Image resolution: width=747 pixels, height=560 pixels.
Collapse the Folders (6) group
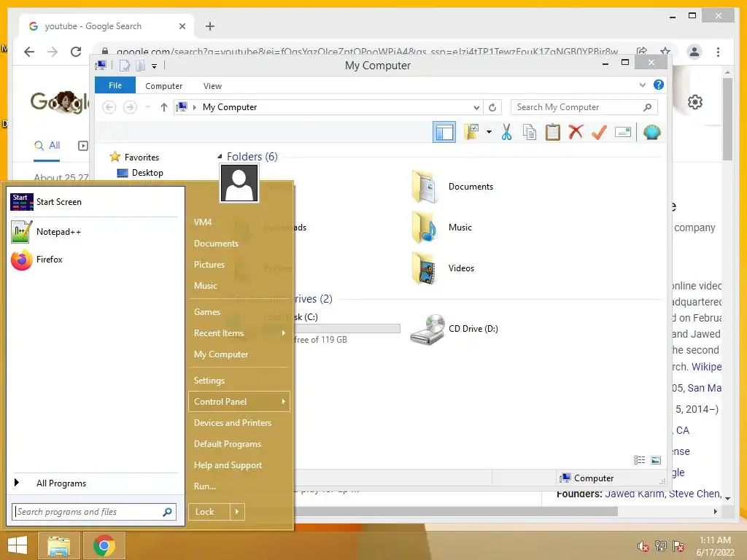pyautogui.click(x=220, y=156)
